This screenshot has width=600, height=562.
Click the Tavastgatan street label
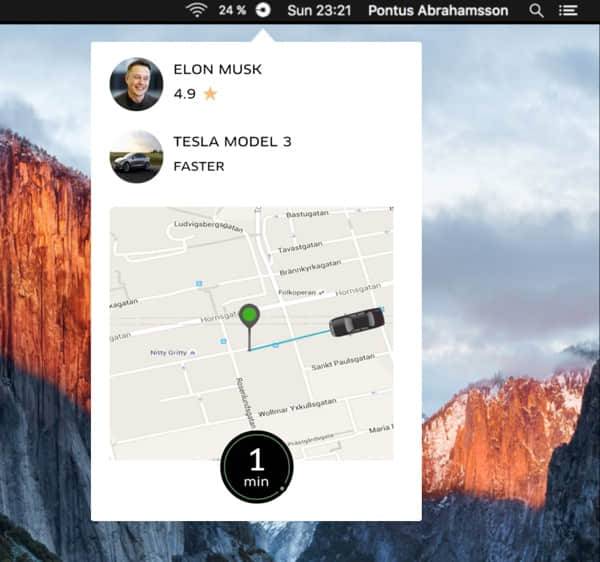[300, 247]
